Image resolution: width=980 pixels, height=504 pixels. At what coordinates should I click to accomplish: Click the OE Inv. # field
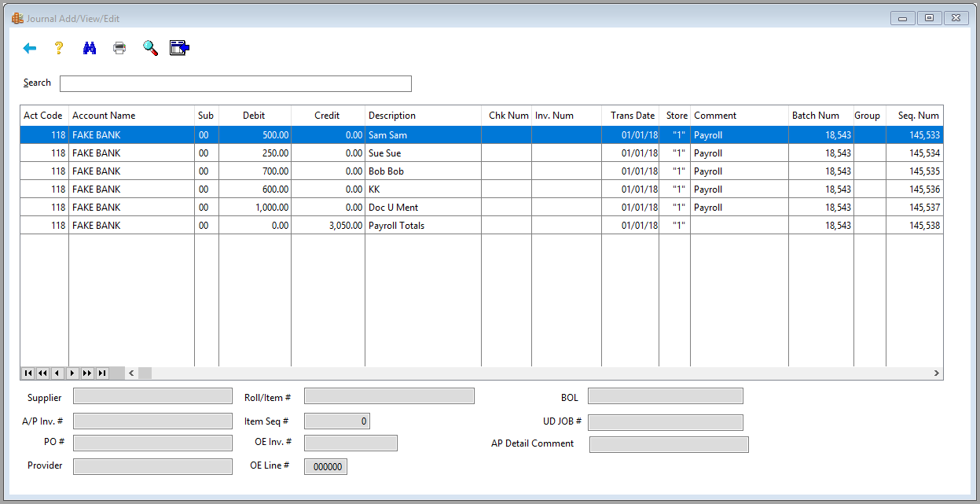[x=351, y=443]
